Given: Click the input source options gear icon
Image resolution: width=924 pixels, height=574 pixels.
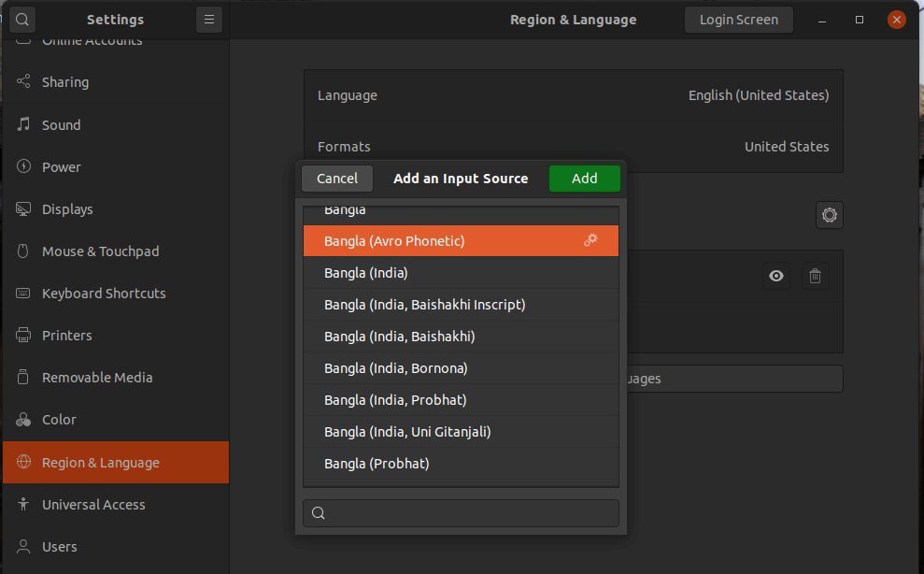Looking at the screenshot, I should [x=829, y=215].
